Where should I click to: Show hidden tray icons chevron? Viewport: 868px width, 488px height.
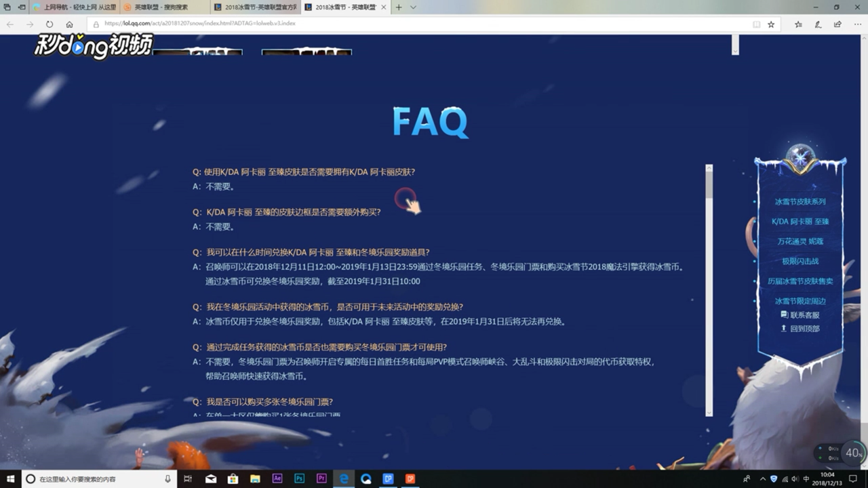click(x=762, y=479)
